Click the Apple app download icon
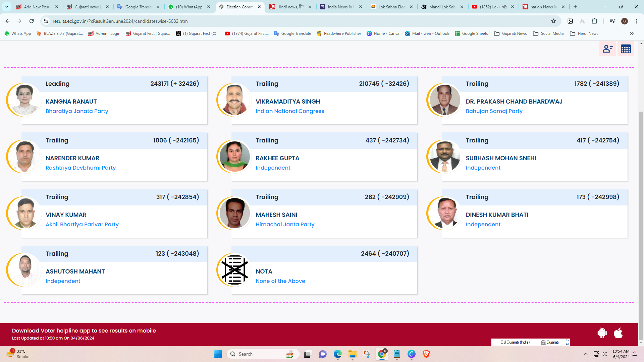This screenshot has height=362, width=644. [618, 333]
